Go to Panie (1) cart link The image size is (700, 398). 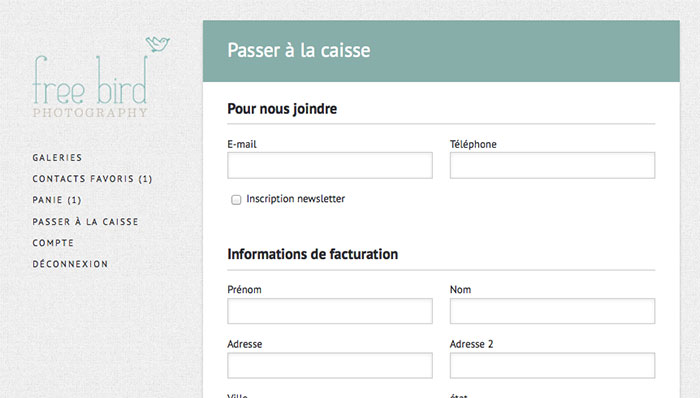[57, 200]
